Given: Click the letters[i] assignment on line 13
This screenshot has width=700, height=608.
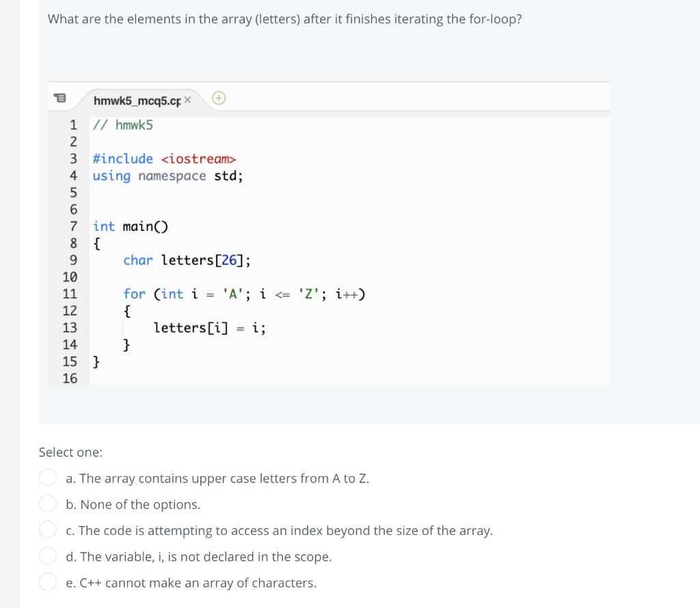Looking at the screenshot, I should click(x=209, y=328).
